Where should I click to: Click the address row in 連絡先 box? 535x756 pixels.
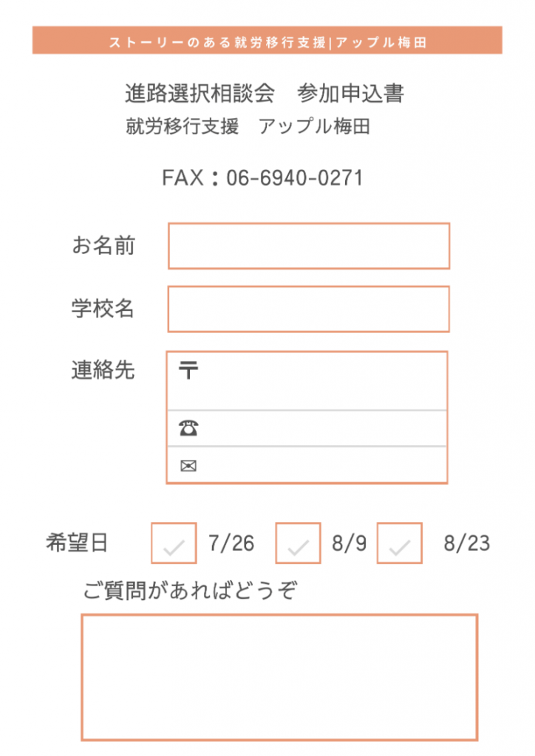click(x=307, y=381)
